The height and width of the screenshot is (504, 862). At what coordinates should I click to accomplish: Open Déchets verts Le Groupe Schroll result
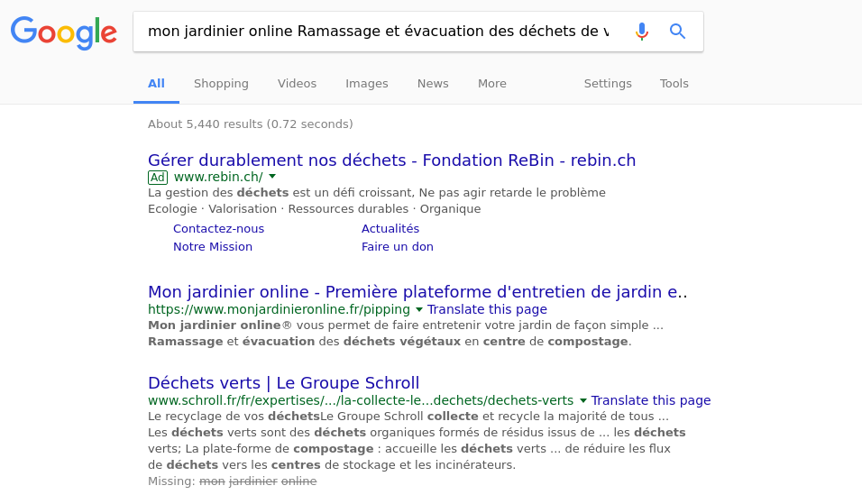(284, 383)
